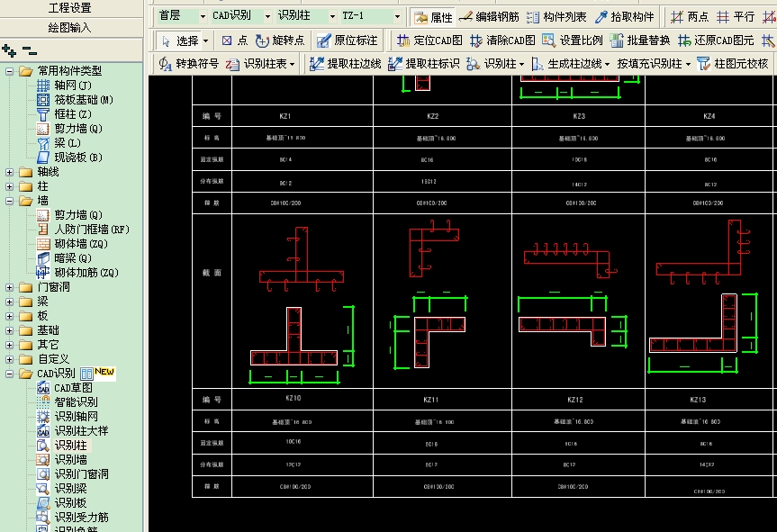Image resolution: width=777 pixels, height=532 pixels.
Task: Open 设置比例 set scale tool
Action: click(573, 41)
